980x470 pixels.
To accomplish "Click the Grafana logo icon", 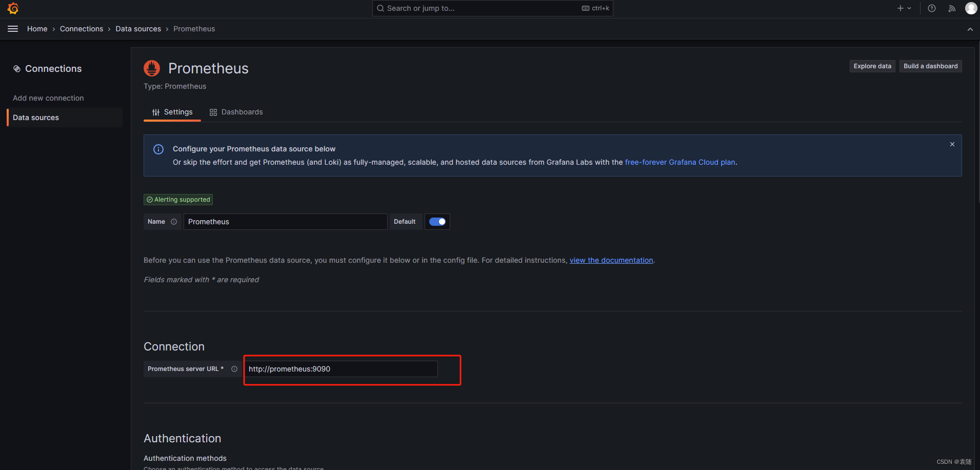I will (x=13, y=8).
